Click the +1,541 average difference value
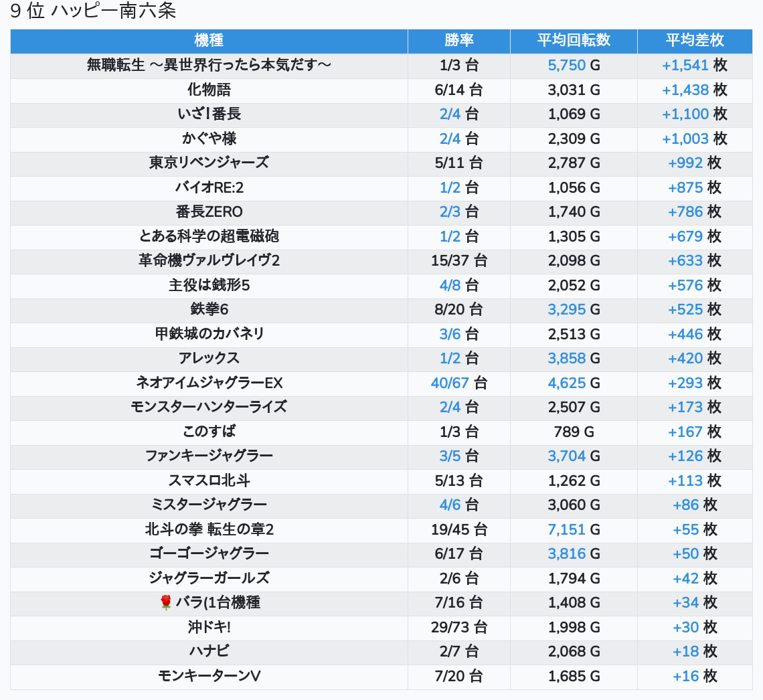The height and width of the screenshot is (700, 763). (x=685, y=66)
